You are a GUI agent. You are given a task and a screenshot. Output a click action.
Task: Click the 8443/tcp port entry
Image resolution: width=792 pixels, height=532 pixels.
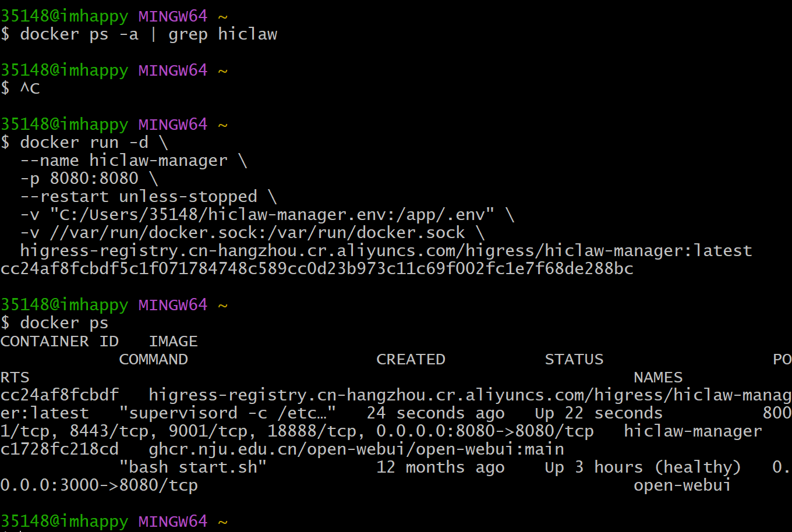109,431
